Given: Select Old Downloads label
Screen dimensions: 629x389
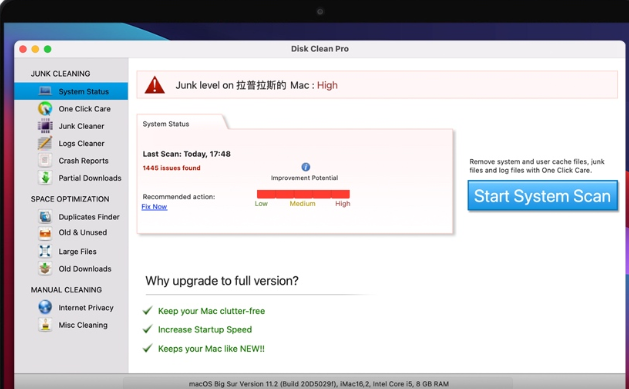Looking at the screenshot, I should coord(85,269).
